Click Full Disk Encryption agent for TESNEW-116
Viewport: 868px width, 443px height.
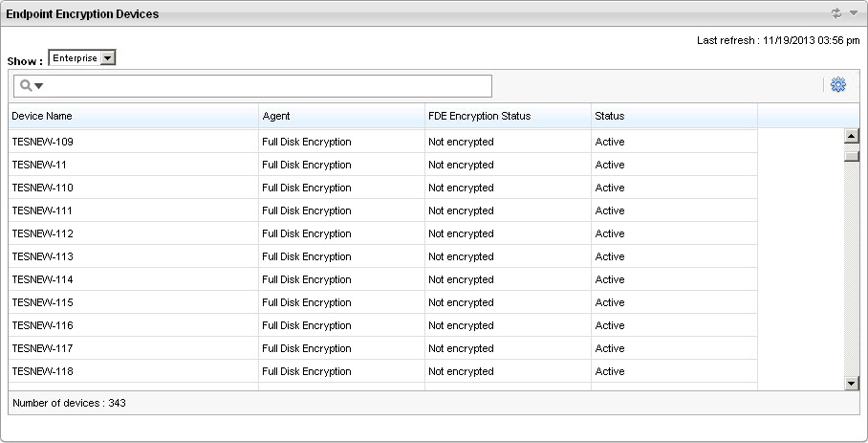coord(307,325)
